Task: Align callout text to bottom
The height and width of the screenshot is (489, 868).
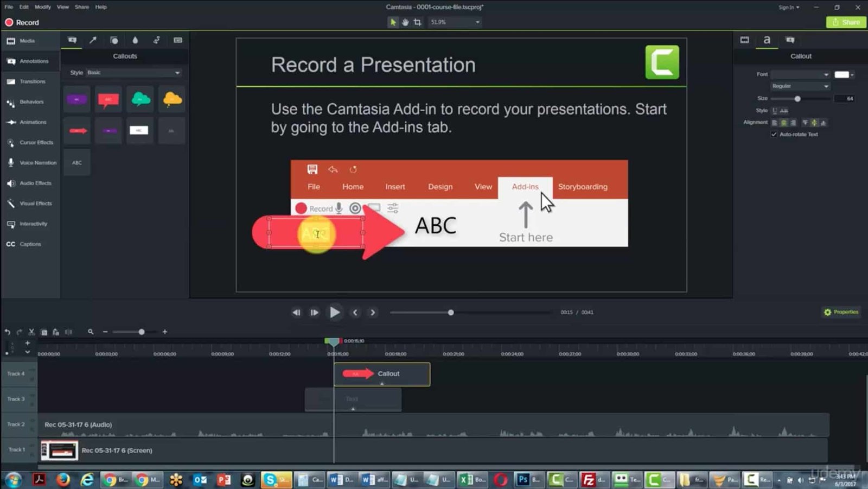Action: pyautogui.click(x=824, y=123)
